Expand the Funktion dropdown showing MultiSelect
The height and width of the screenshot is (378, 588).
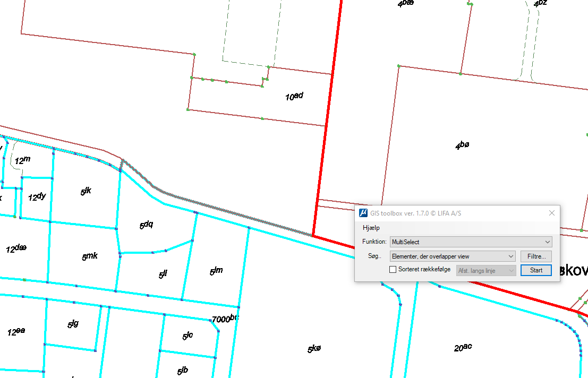click(471, 242)
